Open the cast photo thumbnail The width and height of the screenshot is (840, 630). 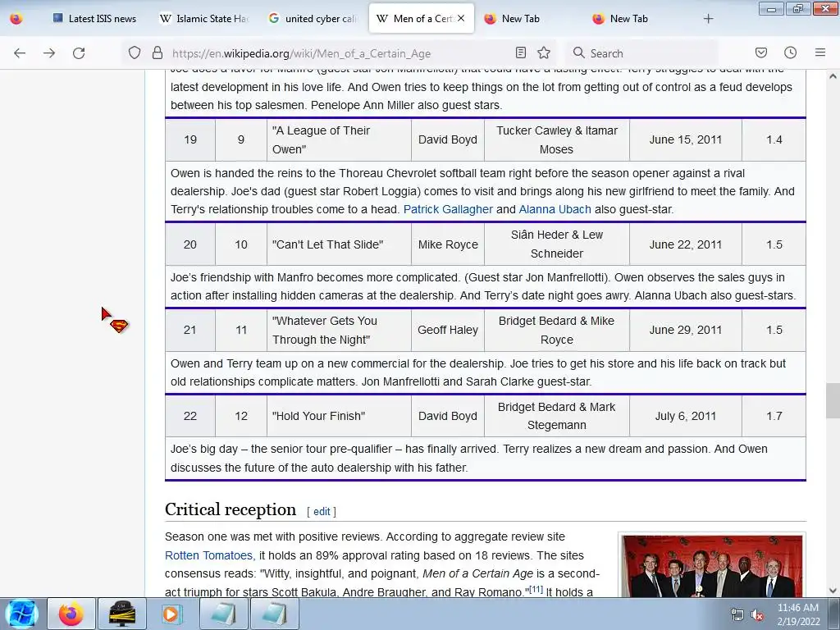coord(712,566)
